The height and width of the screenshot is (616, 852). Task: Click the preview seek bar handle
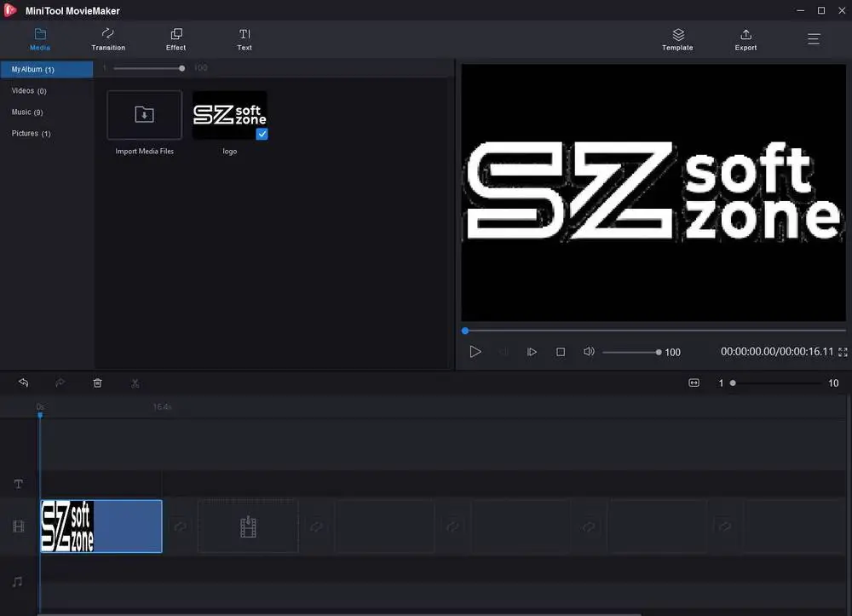point(465,331)
